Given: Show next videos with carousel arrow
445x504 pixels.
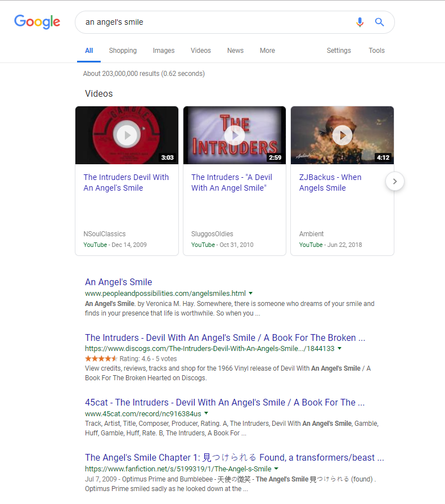Looking at the screenshot, I should tap(395, 181).
